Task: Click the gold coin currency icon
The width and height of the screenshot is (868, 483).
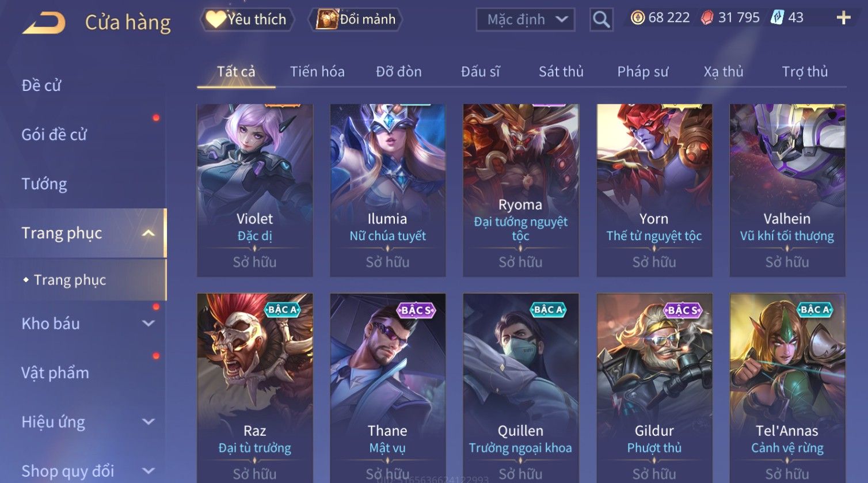Action: tap(637, 18)
